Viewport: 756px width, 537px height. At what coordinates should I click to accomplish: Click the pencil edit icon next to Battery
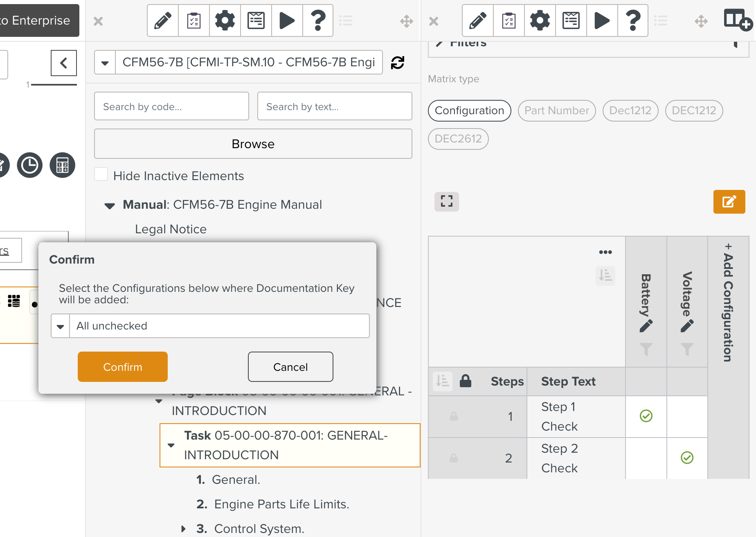tap(646, 326)
